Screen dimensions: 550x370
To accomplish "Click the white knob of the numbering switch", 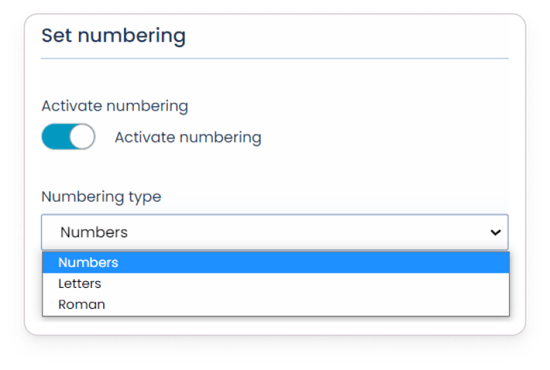I will click(x=82, y=136).
